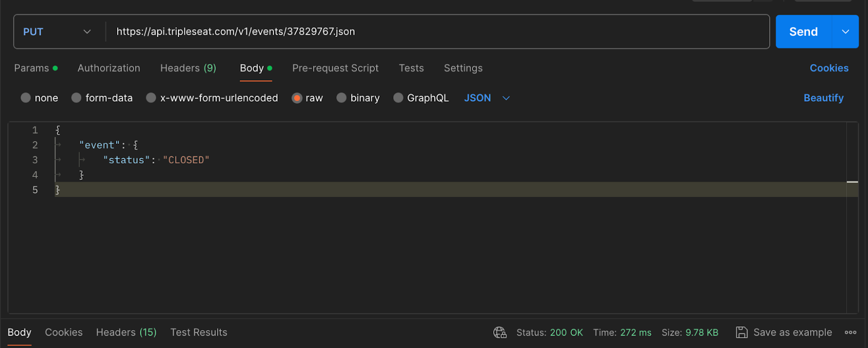
Task: Select the form-data body type
Action: click(x=102, y=98)
